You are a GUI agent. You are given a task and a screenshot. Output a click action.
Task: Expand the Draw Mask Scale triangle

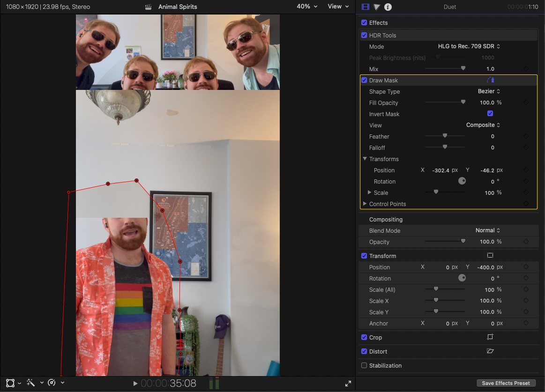(369, 192)
